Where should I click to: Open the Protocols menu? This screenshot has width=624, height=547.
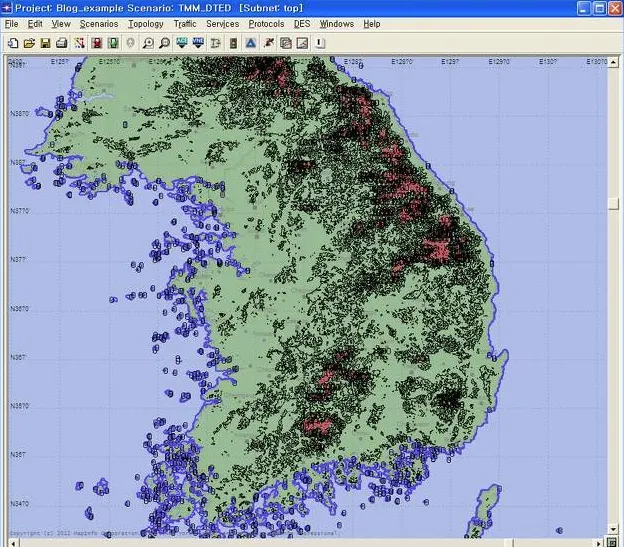[266, 23]
